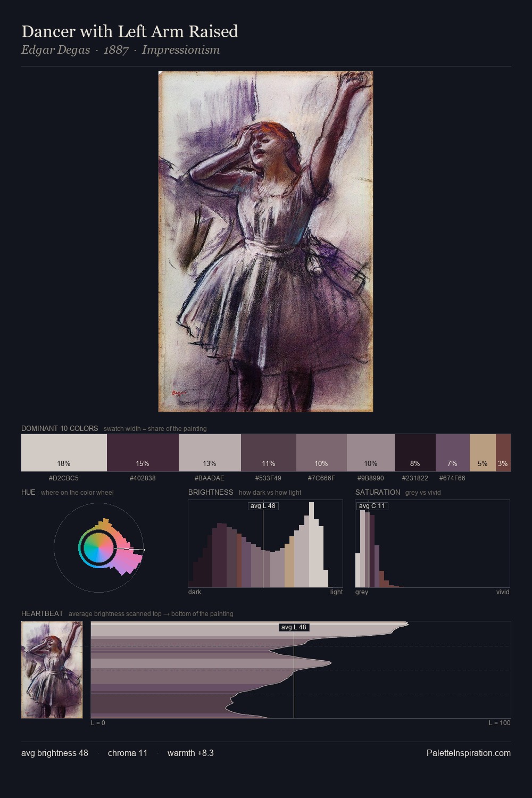This screenshot has height=798, width=532.
Task: Click the hex code '#7C666F'
Action: click(321, 478)
